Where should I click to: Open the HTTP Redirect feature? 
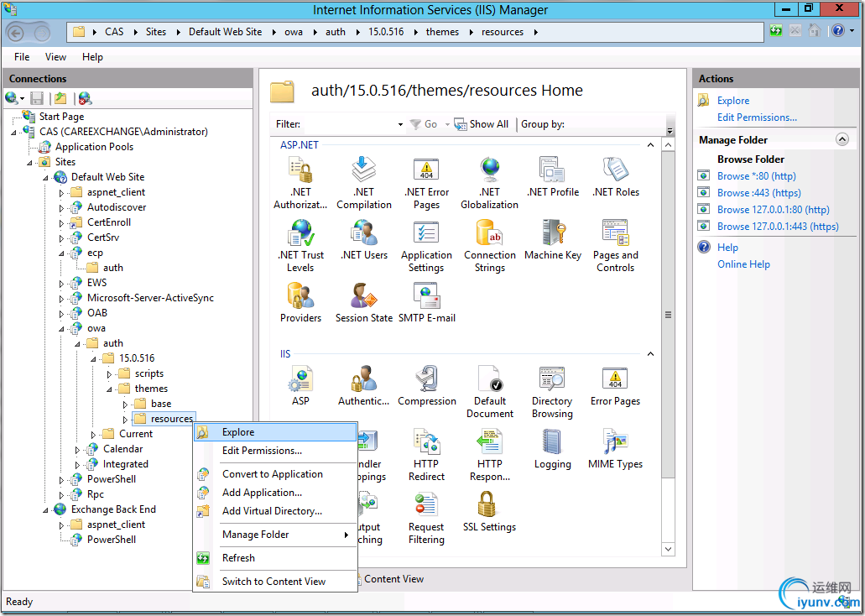(426, 454)
